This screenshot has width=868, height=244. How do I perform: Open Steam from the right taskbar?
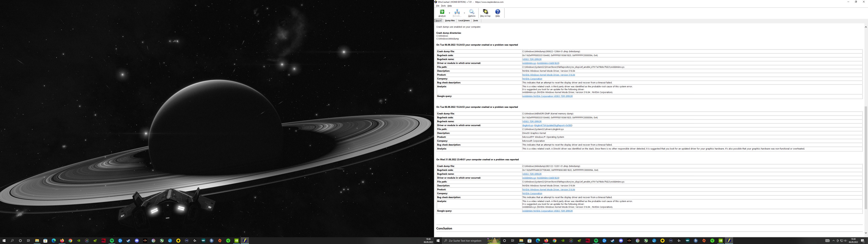612,241
